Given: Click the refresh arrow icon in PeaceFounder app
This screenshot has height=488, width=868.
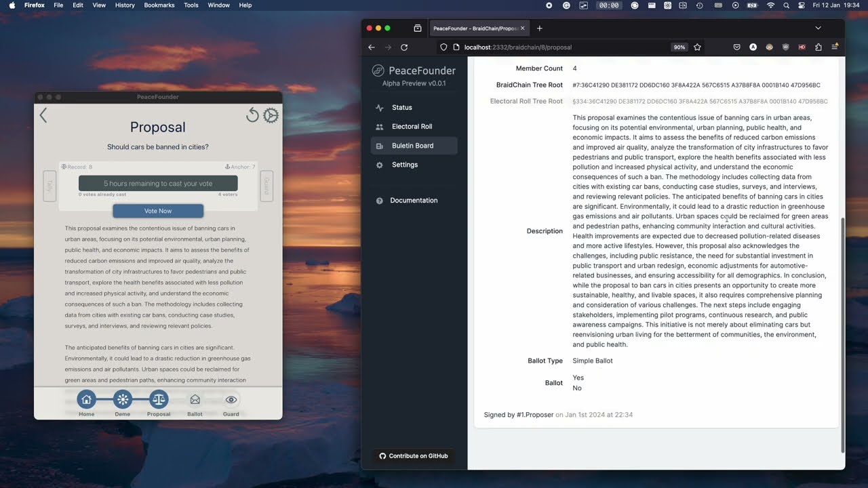Looking at the screenshot, I should 252,115.
